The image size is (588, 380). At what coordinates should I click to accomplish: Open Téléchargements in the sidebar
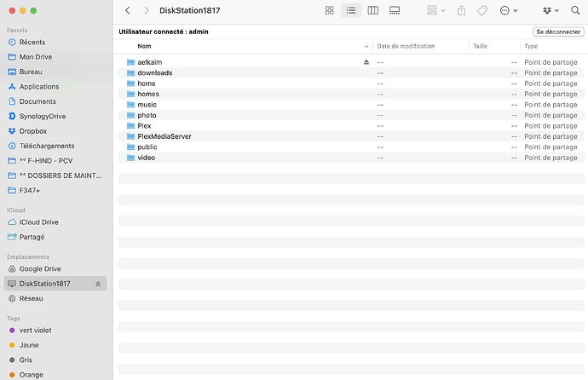(55, 146)
